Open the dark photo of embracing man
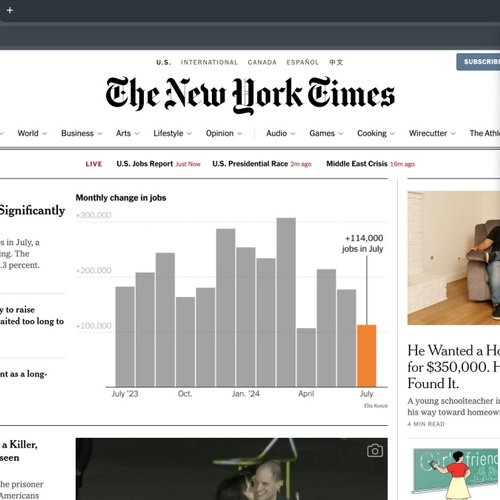The image size is (500, 500). pos(231,469)
